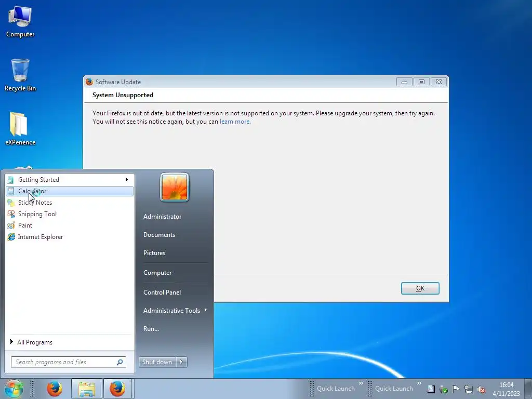The width and height of the screenshot is (532, 399).
Task: Open Pictures from Start menu
Action: click(x=154, y=253)
